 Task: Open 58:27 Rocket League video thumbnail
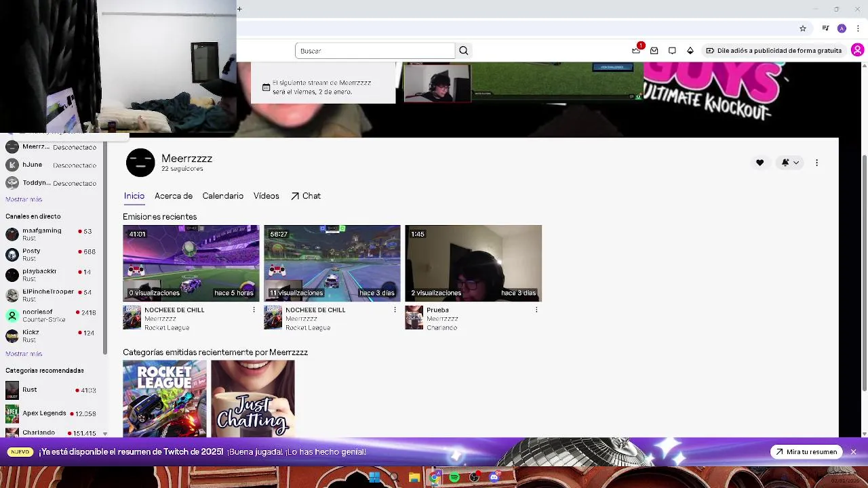click(332, 263)
